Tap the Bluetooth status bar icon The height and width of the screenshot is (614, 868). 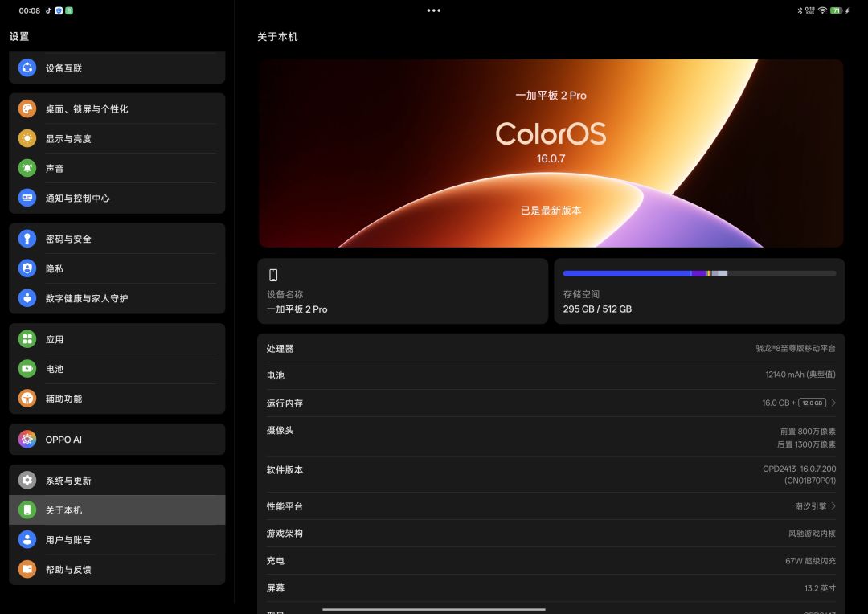pyautogui.click(x=800, y=10)
